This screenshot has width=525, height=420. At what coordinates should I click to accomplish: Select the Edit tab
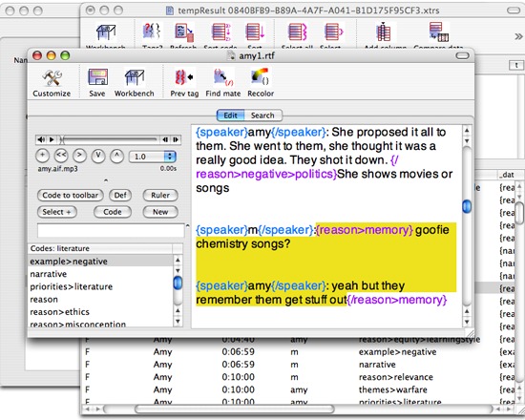tap(231, 115)
